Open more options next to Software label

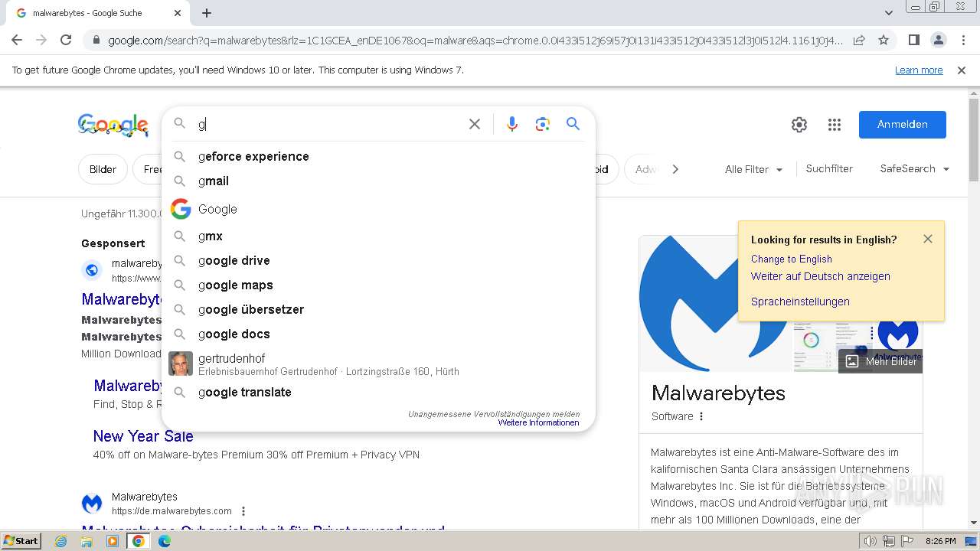(701, 416)
